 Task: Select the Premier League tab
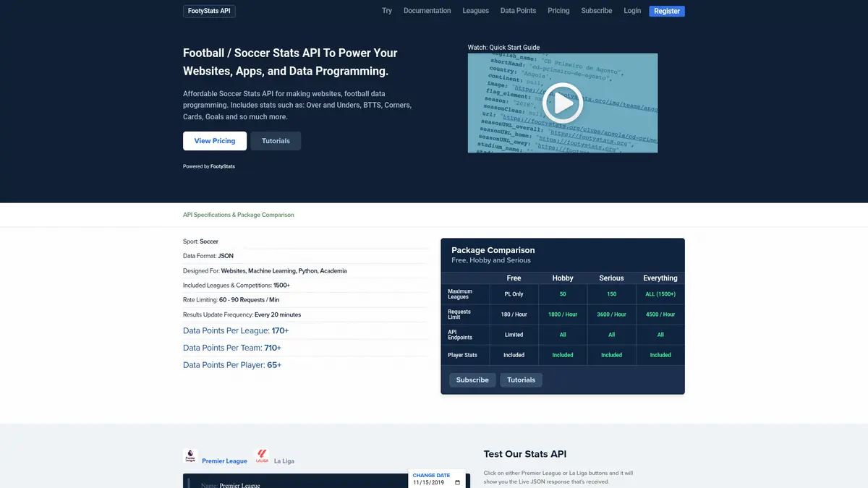point(224,461)
